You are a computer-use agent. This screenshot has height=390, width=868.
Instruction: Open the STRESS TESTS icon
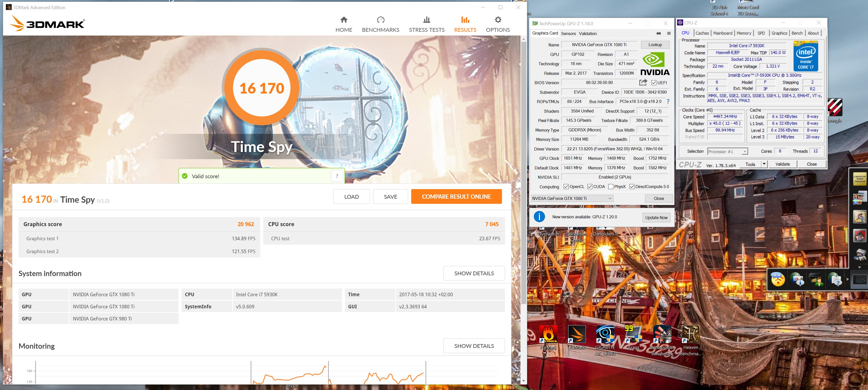tap(427, 20)
